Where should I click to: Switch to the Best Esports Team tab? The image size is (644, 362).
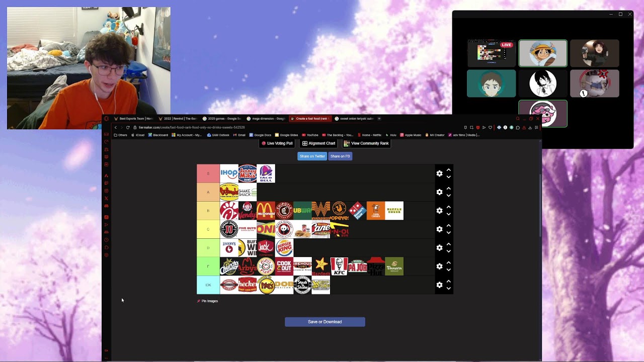(x=133, y=119)
